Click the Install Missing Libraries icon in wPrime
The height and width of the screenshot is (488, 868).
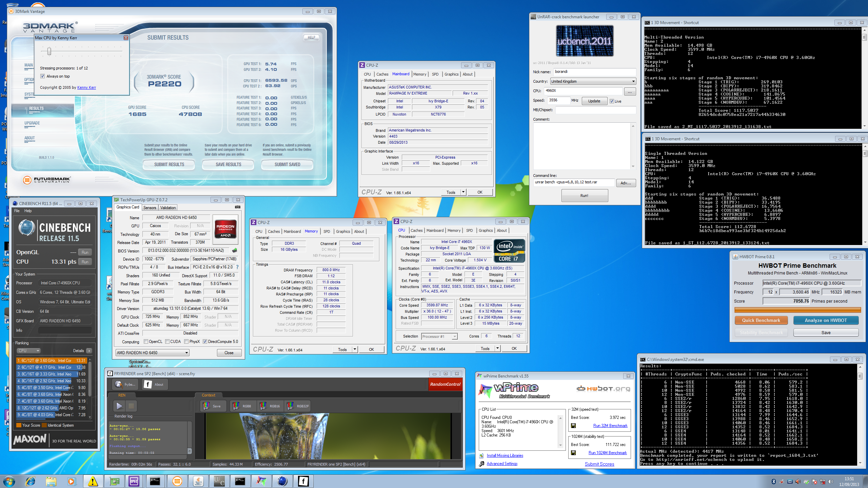pyautogui.click(x=481, y=455)
